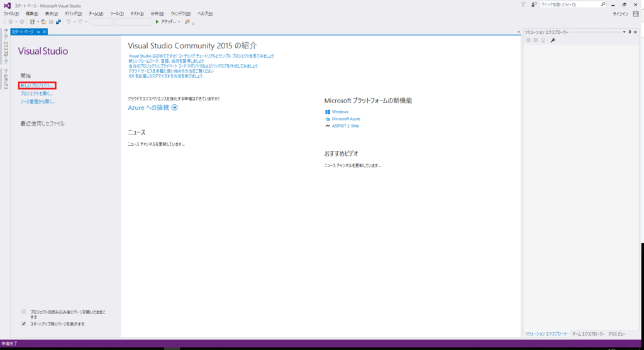
Task: Click the Open File toolbar icon
Action: coord(43,22)
